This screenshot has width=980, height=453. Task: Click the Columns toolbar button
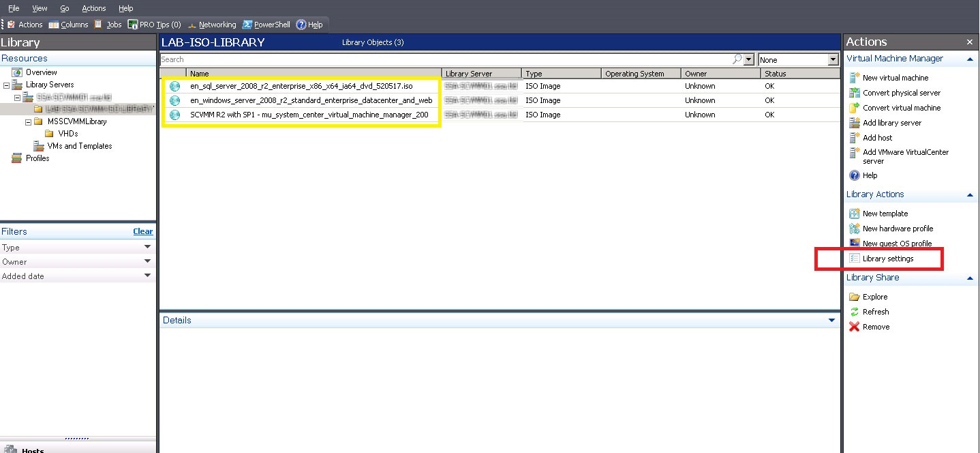click(68, 25)
